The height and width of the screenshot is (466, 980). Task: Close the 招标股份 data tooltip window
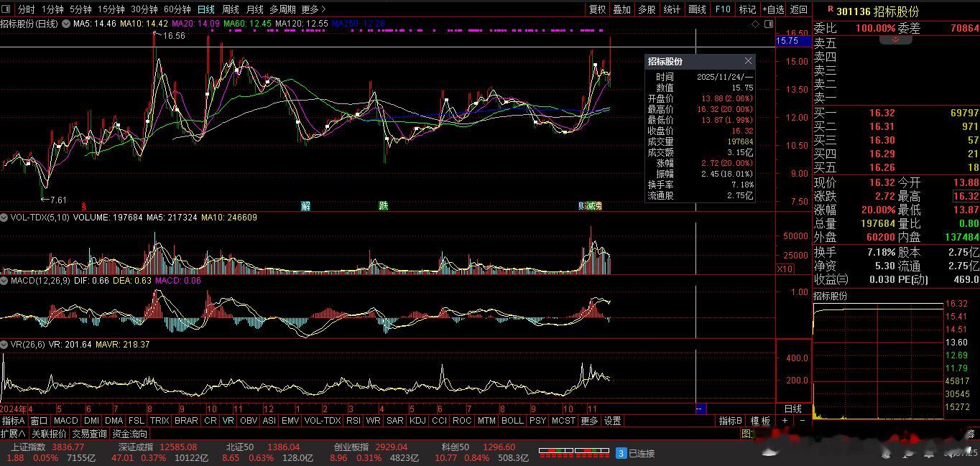point(748,61)
